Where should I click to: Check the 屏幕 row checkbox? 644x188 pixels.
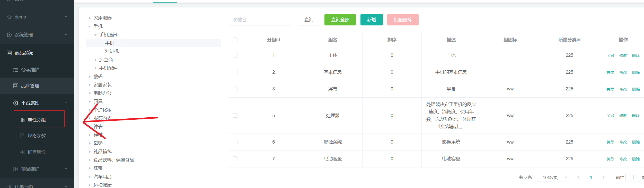(235, 89)
